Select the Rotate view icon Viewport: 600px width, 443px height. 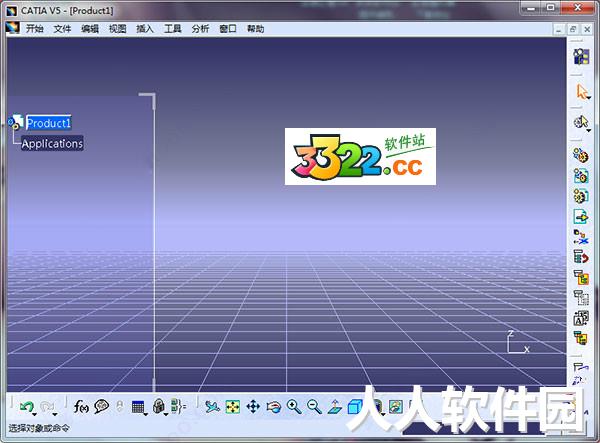274,407
